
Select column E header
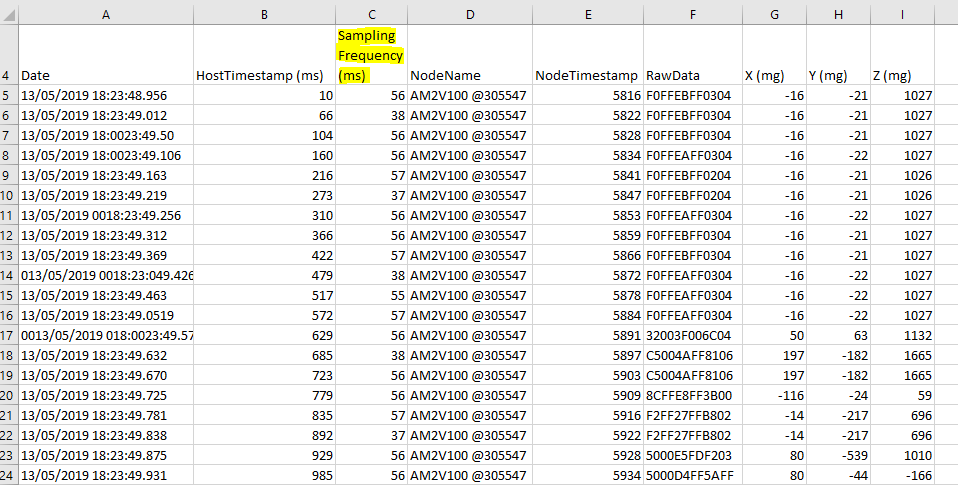tap(588, 16)
